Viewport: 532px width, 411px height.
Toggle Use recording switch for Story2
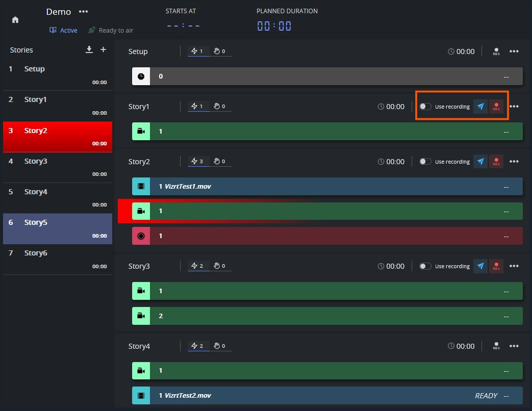425,162
